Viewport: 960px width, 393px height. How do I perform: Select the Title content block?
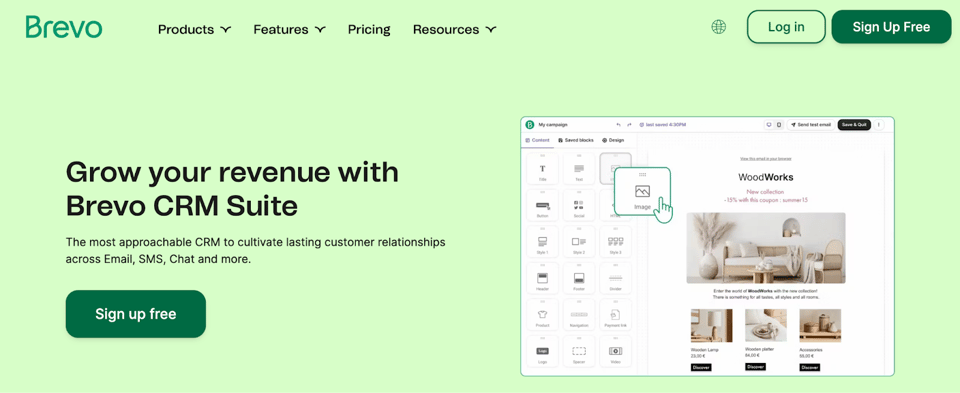(x=542, y=168)
